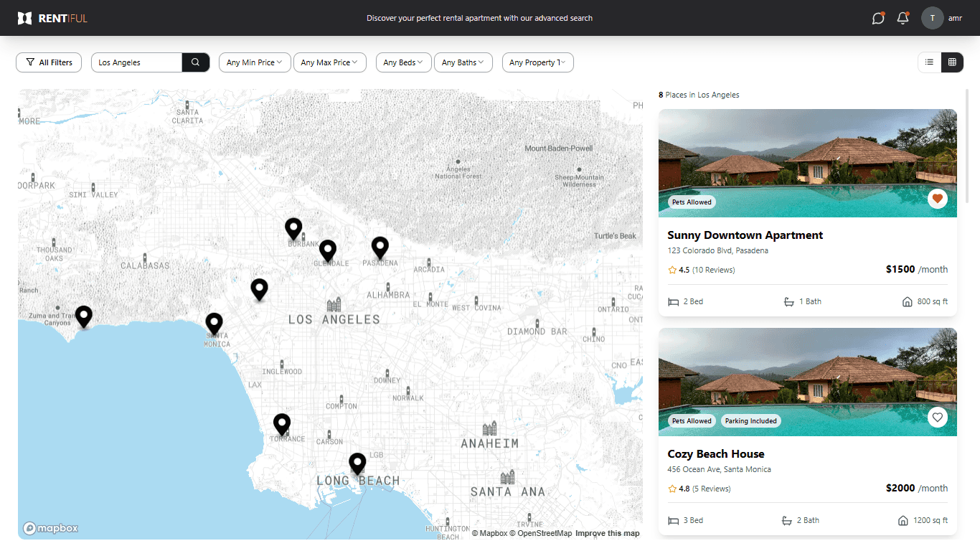Click the Improve this map link
Viewport: 980px width, 551px height.
tap(608, 533)
